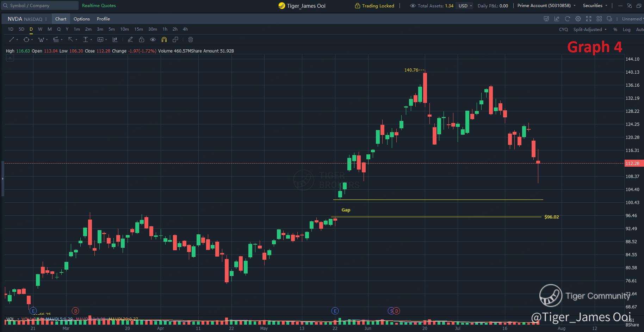Select the text annotation tool
644x332 pixels.
tap(100, 39)
